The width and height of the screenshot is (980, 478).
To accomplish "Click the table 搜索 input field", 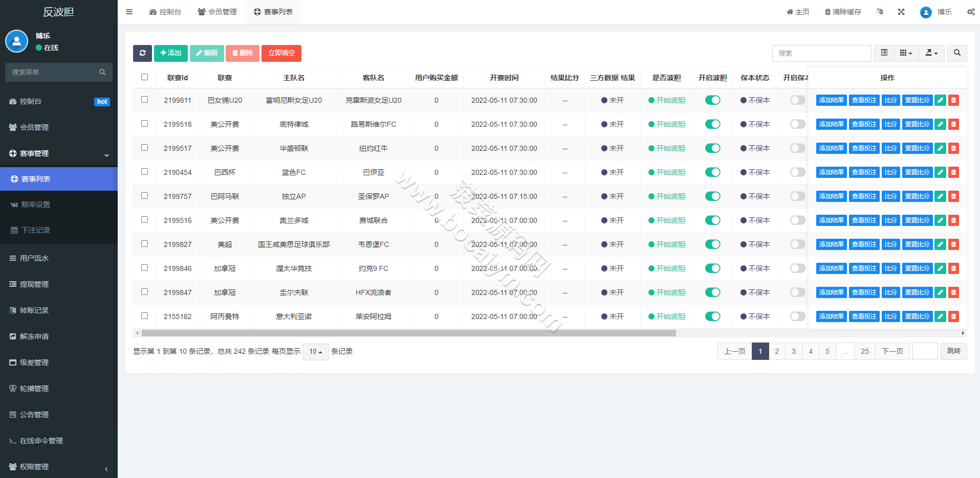I will click(821, 53).
